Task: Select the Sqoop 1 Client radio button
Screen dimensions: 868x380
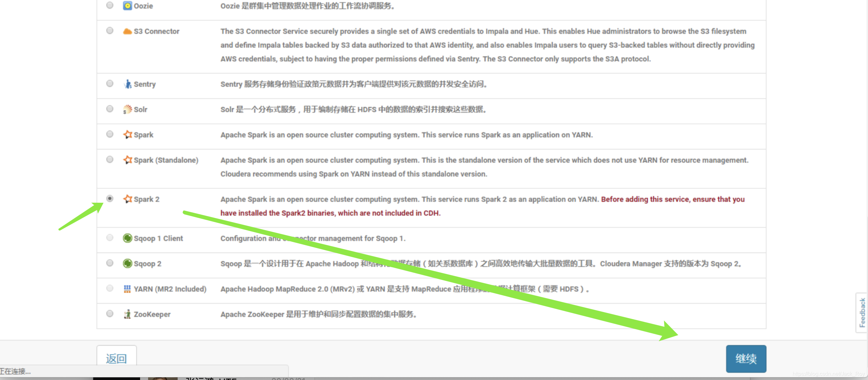Action: (x=110, y=238)
